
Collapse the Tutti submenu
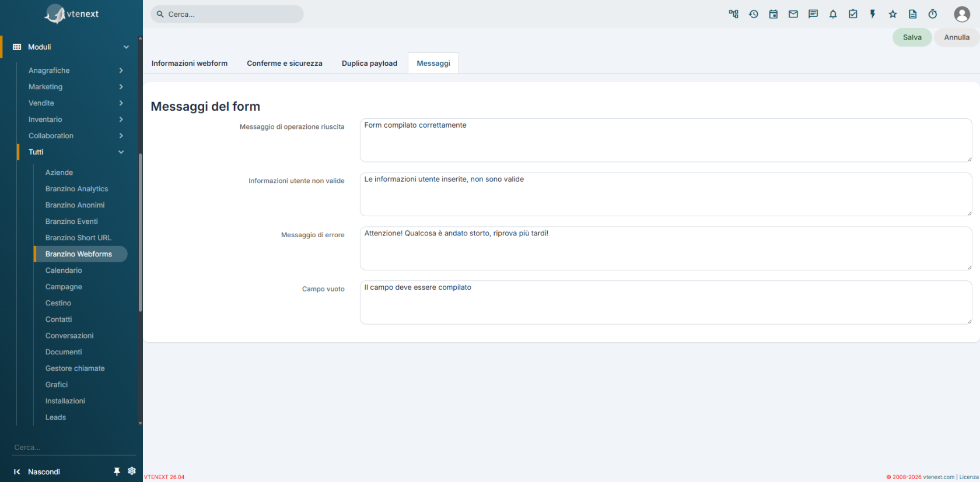(x=121, y=152)
